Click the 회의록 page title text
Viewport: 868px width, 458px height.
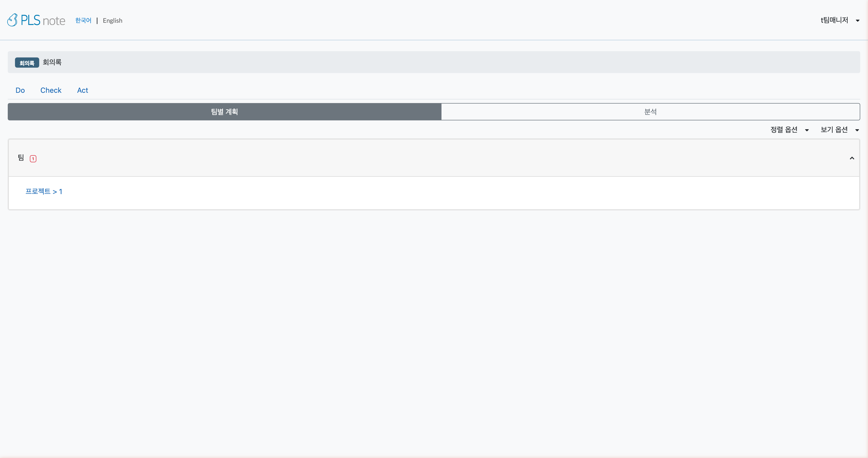(x=52, y=62)
